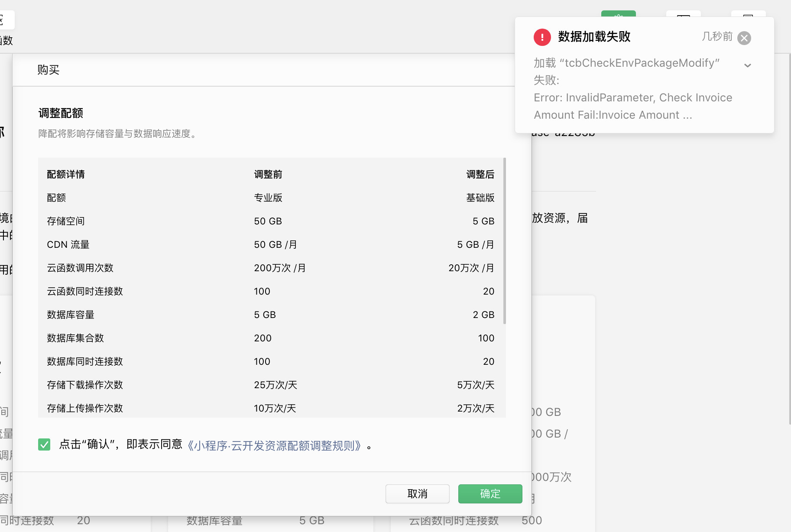Click the red error alert icon

click(x=542, y=37)
